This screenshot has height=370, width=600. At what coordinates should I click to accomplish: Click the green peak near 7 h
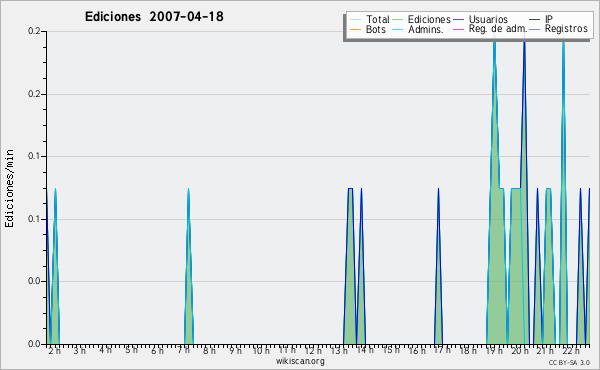tap(188, 189)
